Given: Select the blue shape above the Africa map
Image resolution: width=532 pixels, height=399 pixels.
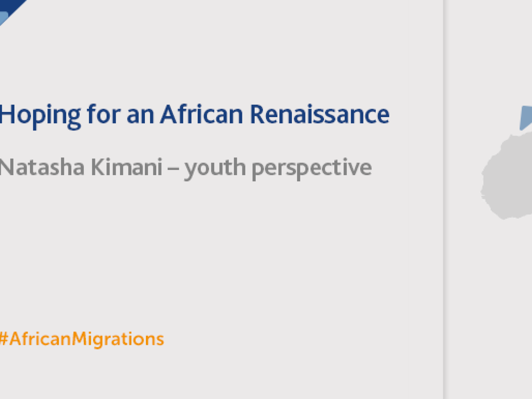Looking at the screenshot, I should [x=526, y=118].
